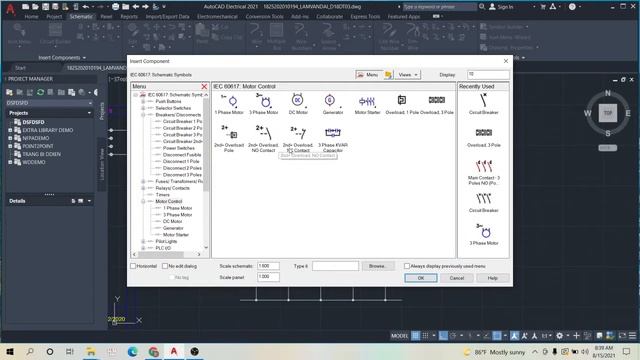Screen dimensions: 640x360
Task: Select the Motor Starter symbol
Action: pos(367,104)
